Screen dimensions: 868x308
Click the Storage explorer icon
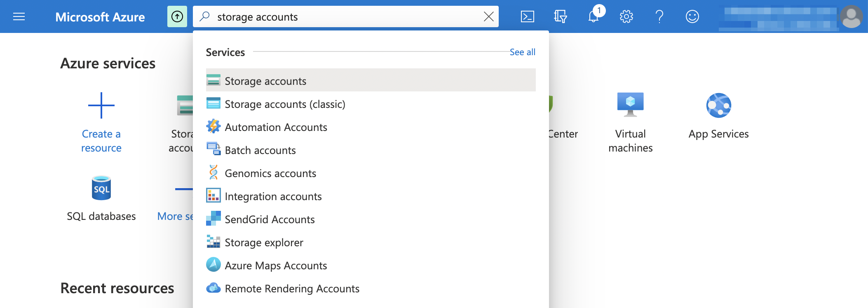tap(213, 241)
